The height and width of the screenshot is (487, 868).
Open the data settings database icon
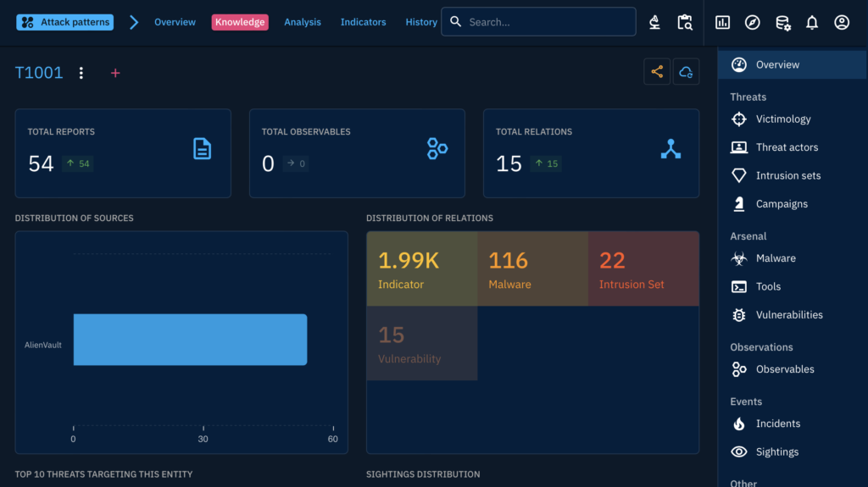coord(782,23)
